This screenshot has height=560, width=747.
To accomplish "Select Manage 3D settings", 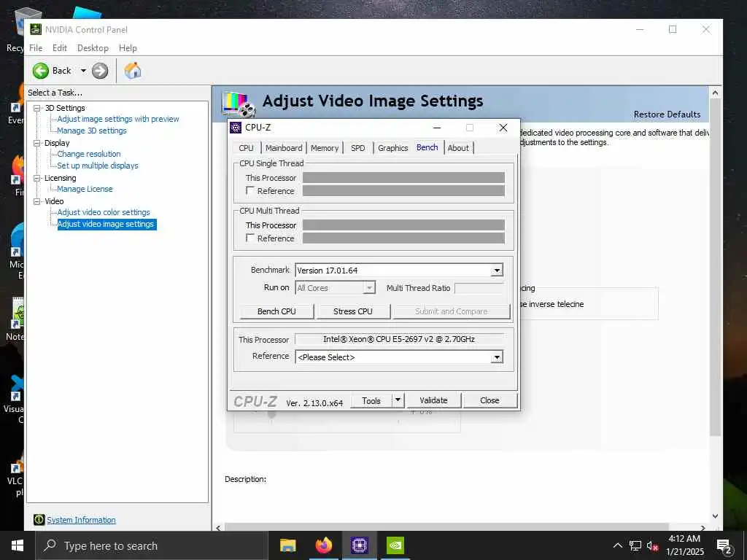I will pos(92,131).
